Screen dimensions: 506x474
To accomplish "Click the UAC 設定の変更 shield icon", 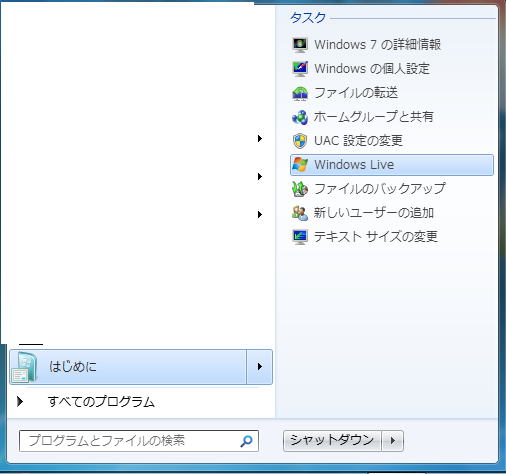I will (x=300, y=141).
